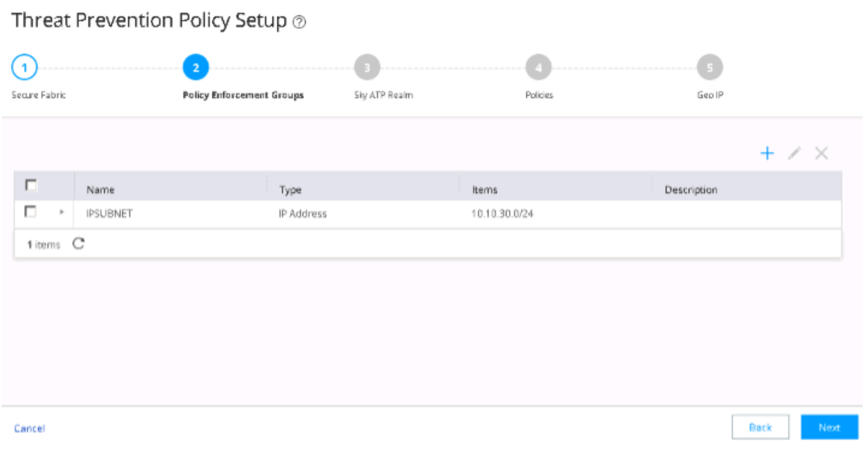Click the Name column header
Viewport: 868px width, 453px height.
coord(100,190)
